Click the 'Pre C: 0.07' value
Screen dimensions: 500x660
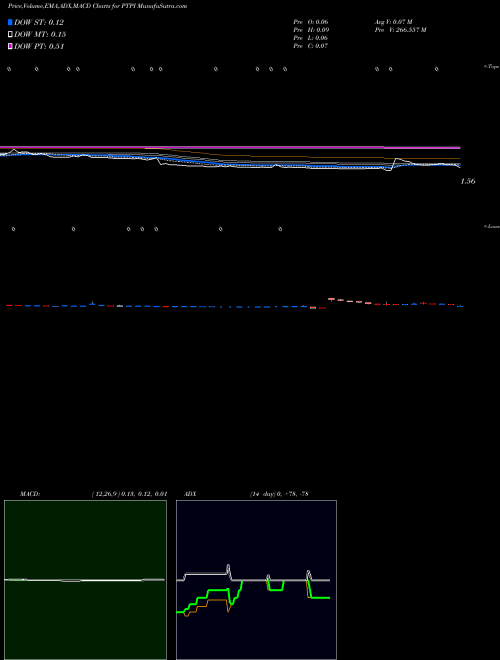[x=311, y=46]
